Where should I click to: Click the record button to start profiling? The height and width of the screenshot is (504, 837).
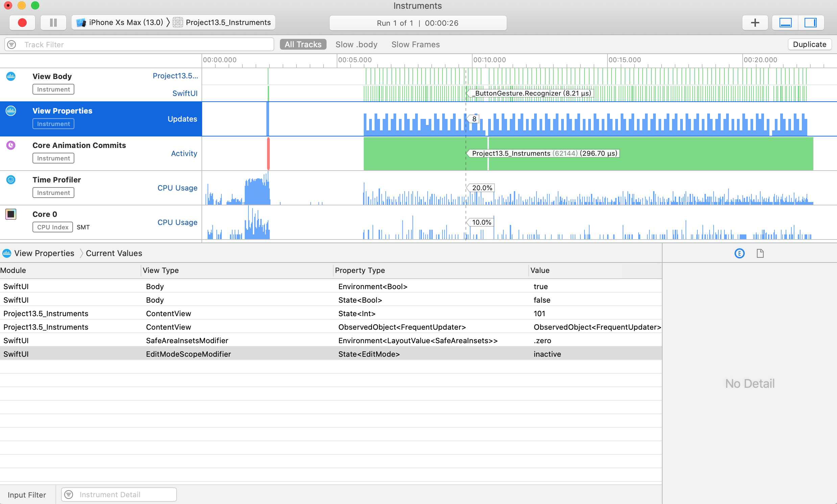(x=21, y=23)
